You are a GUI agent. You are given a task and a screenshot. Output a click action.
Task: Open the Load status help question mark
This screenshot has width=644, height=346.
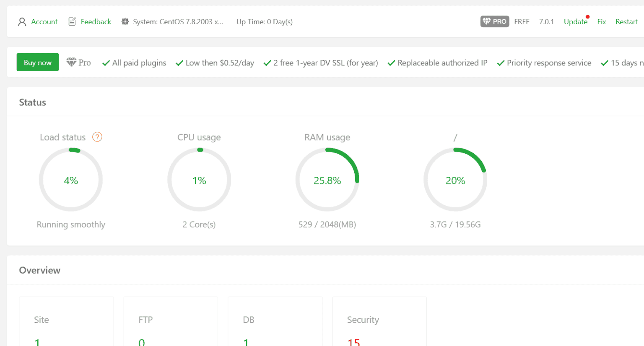(x=96, y=137)
